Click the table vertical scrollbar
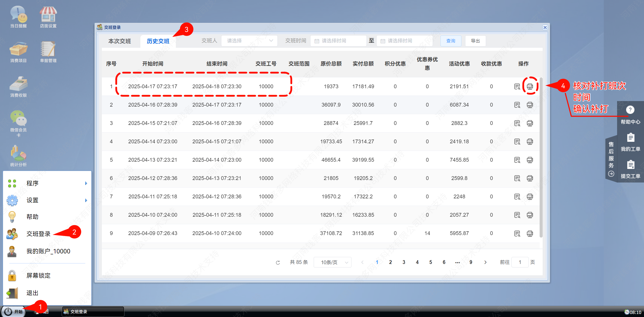 pyautogui.click(x=541, y=158)
